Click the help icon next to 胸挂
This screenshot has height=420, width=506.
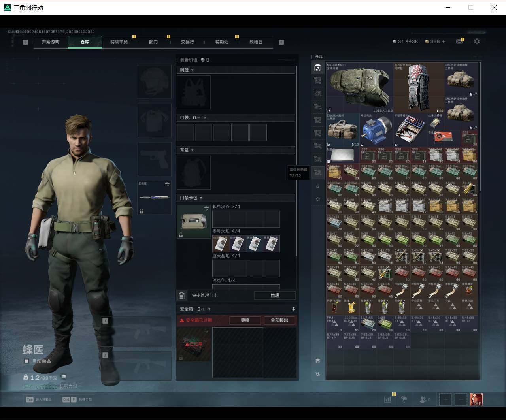193,70
